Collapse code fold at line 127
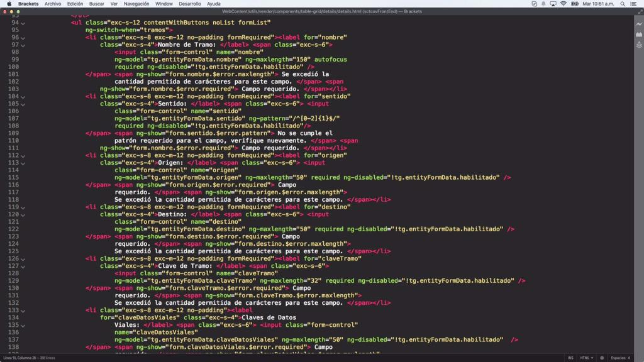644x362 pixels. (x=23, y=266)
